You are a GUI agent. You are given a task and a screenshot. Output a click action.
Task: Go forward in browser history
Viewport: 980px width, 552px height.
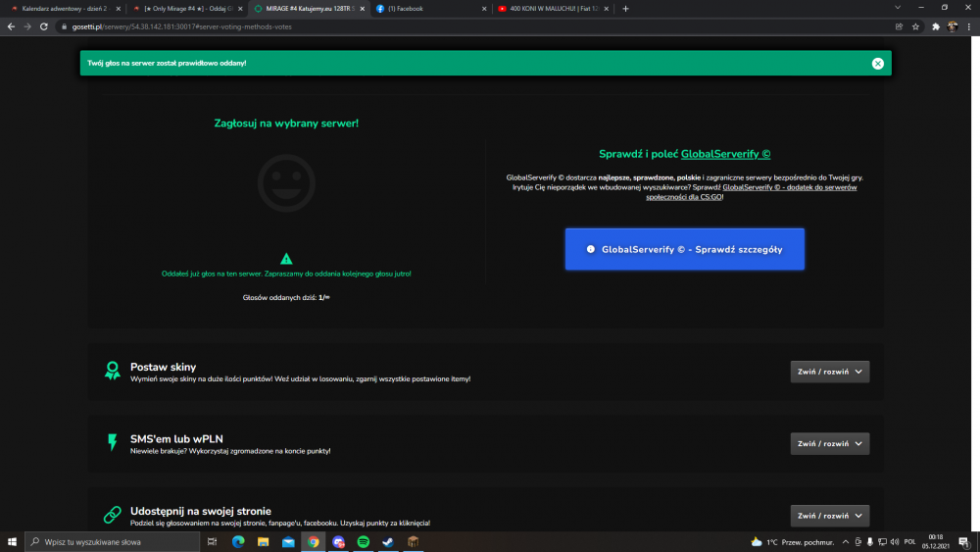27,26
